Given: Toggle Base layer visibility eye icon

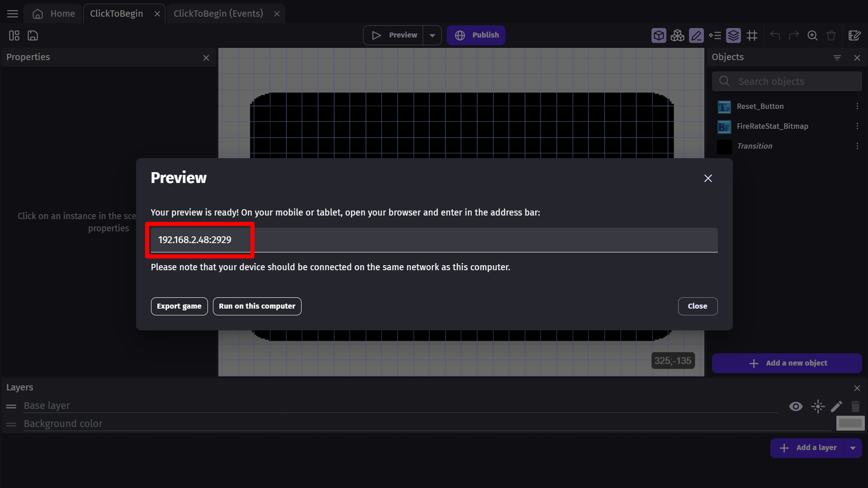Looking at the screenshot, I should coord(795,406).
